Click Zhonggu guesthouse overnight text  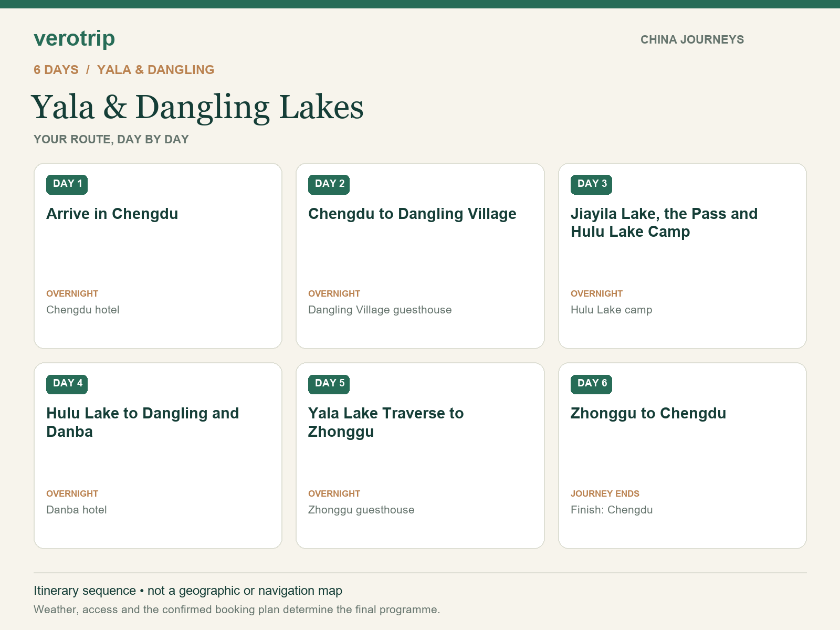[x=361, y=510]
